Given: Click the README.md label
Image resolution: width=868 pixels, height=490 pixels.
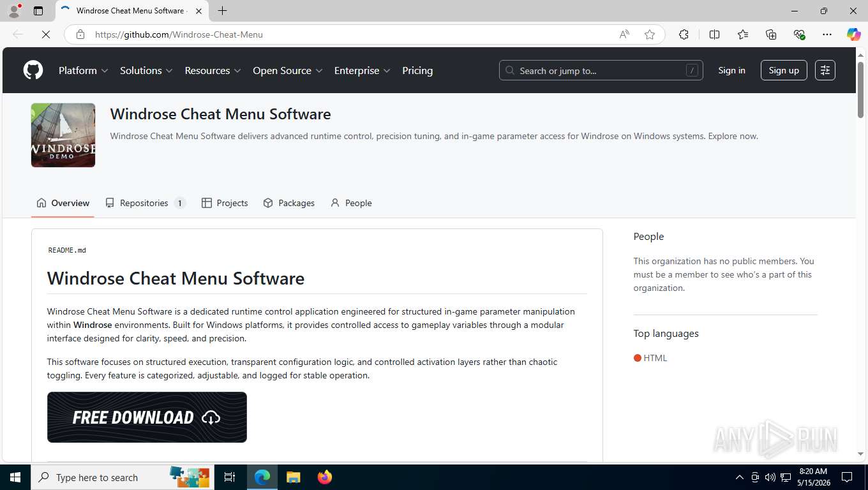Looking at the screenshot, I should (x=67, y=250).
